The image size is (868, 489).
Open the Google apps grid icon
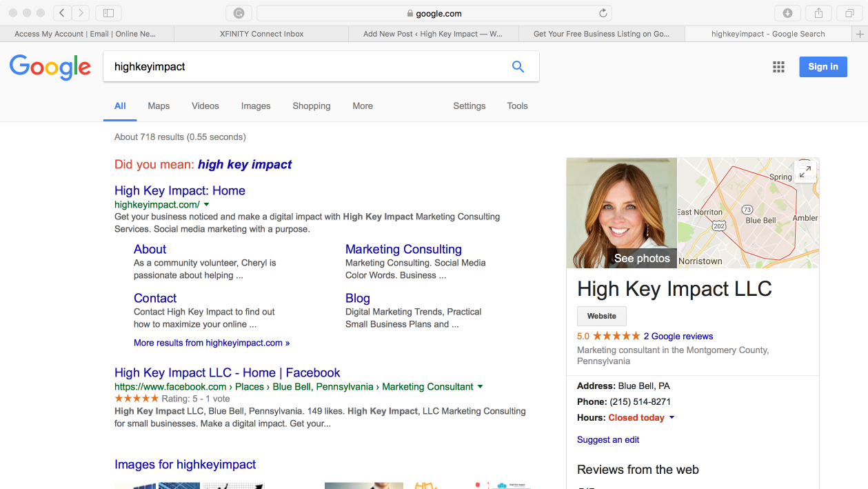point(778,67)
